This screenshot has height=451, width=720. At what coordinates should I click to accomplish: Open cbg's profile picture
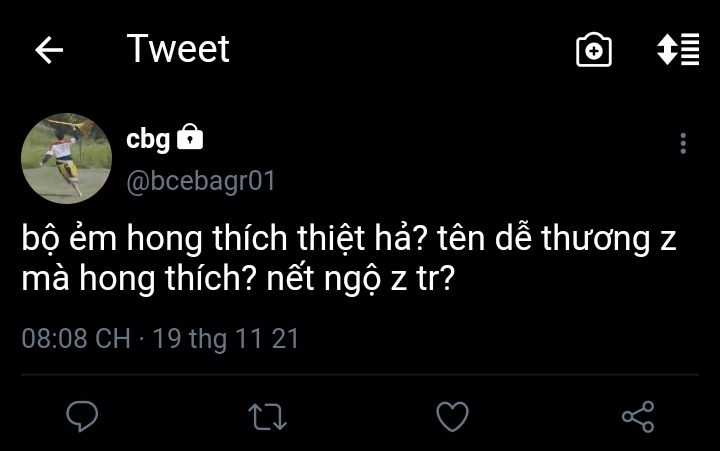click(x=66, y=158)
